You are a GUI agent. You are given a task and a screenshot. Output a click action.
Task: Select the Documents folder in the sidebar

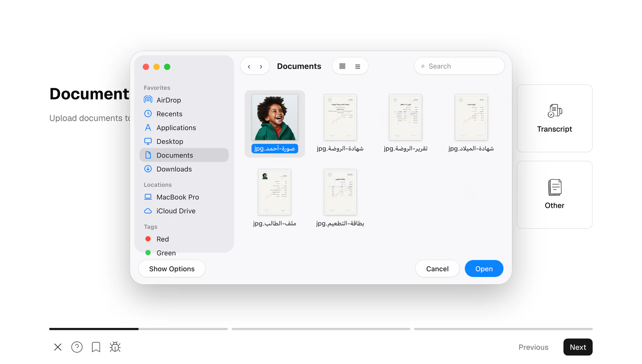pyautogui.click(x=184, y=155)
